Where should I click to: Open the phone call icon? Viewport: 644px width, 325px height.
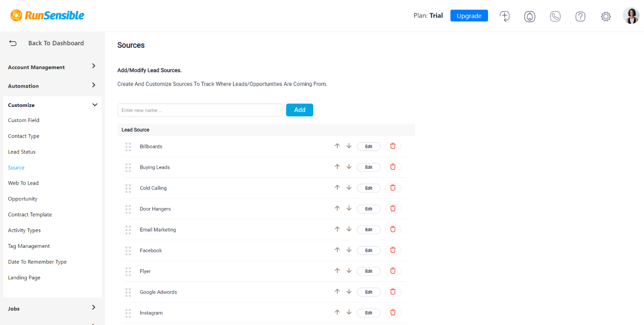click(x=555, y=16)
